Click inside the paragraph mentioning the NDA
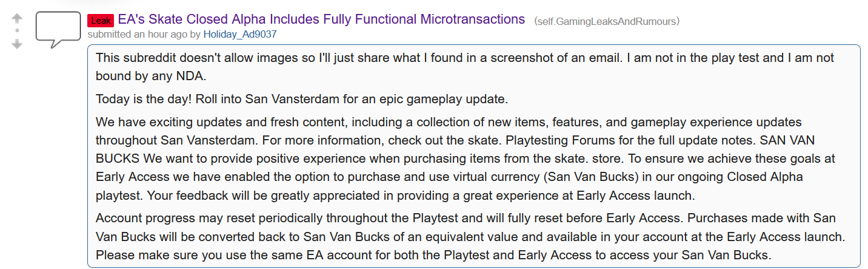The width and height of the screenshot is (868, 269). point(465,67)
